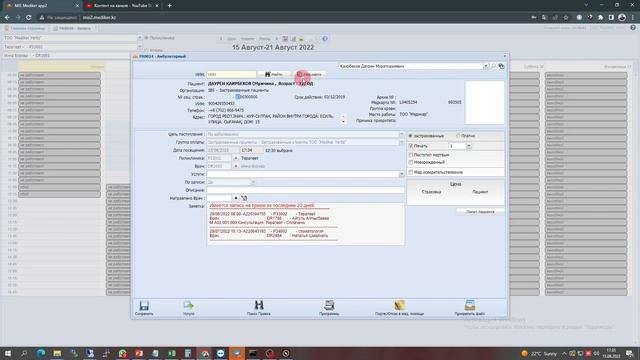Click the Прикрепить файл icon
Viewport: 640px width, 360px height.
tap(470, 305)
